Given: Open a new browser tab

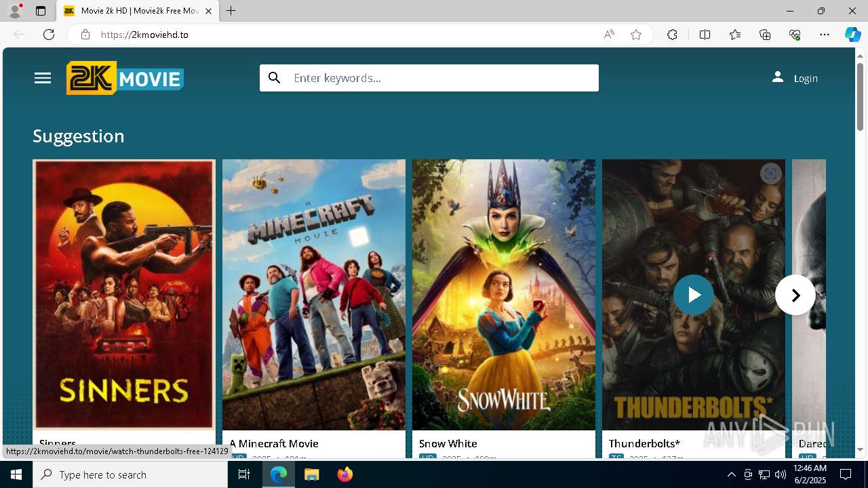Looking at the screenshot, I should (x=231, y=11).
